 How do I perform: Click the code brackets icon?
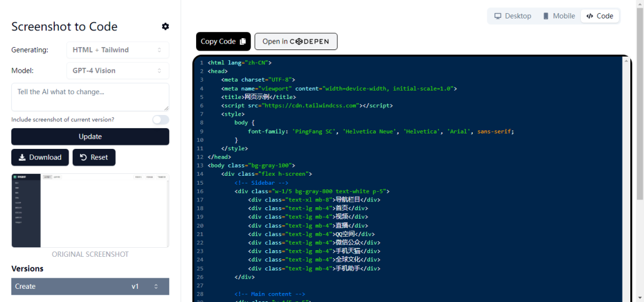590,16
